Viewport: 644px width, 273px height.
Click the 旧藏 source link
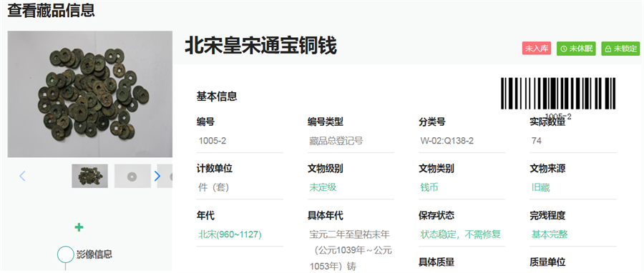point(540,188)
